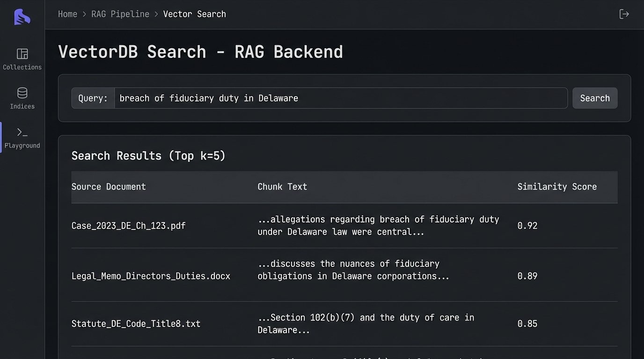Select Vector Search in the breadcrumb
The height and width of the screenshot is (359, 644).
[x=194, y=14]
